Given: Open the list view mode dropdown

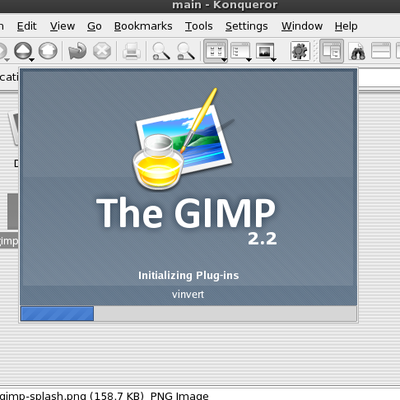Looking at the screenshot, I should tap(241, 51).
